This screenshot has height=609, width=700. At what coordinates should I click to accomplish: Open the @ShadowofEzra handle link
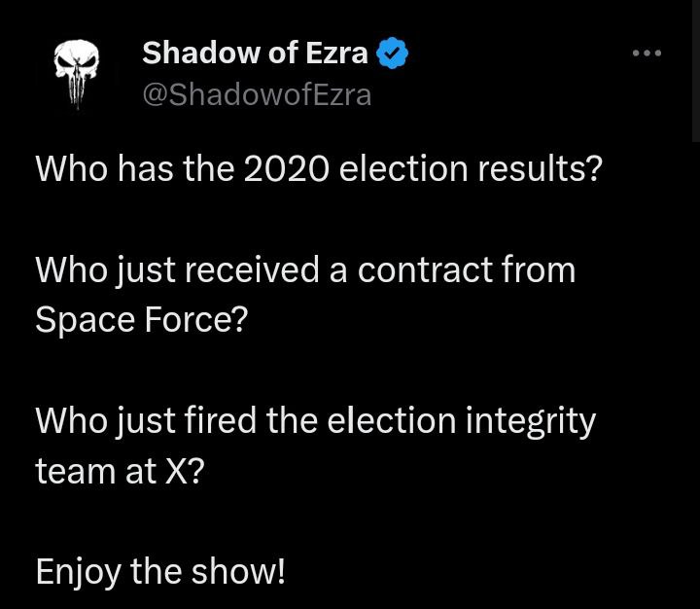[257, 94]
